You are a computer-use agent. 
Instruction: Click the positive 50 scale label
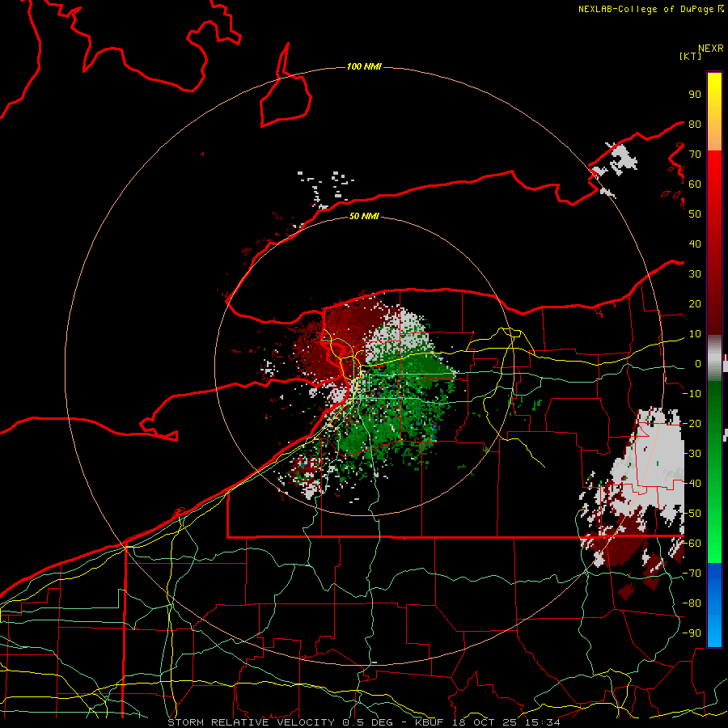695,214
